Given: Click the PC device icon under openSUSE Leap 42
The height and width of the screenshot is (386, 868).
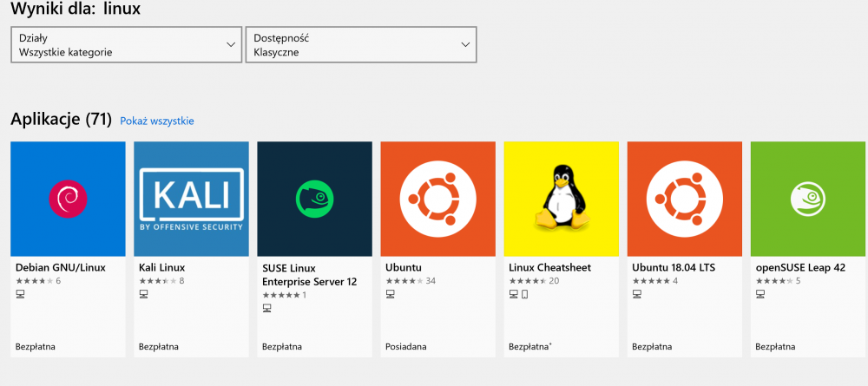Looking at the screenshot, I should (x=760, y=294).
